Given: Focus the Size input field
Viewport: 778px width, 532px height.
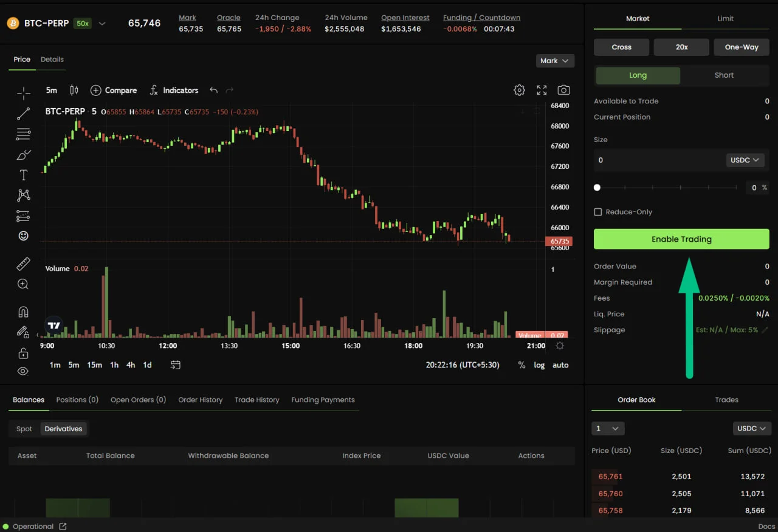Looking at the screenshot, I should click(658, 160).
